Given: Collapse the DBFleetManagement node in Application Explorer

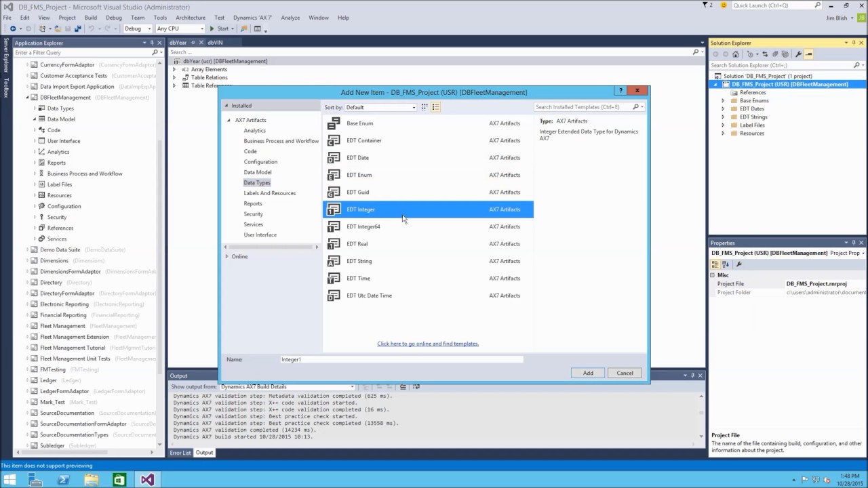Looking at the screenshot, I should 28,98.
